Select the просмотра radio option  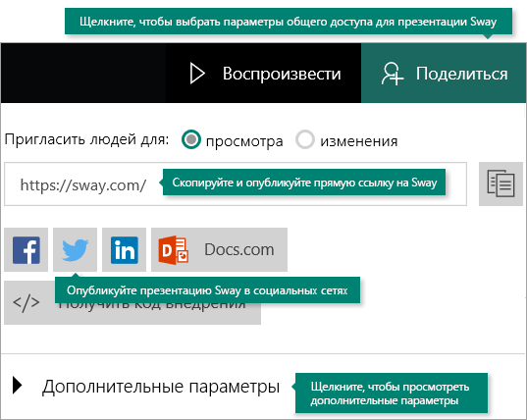(191, 139)
